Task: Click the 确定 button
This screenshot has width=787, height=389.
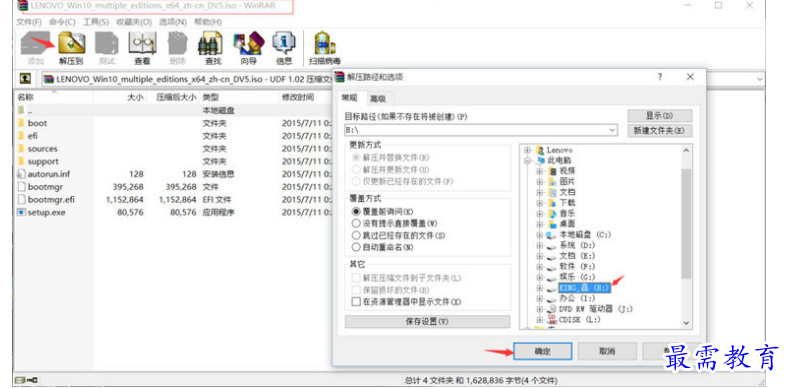Action: pos(543,351)
